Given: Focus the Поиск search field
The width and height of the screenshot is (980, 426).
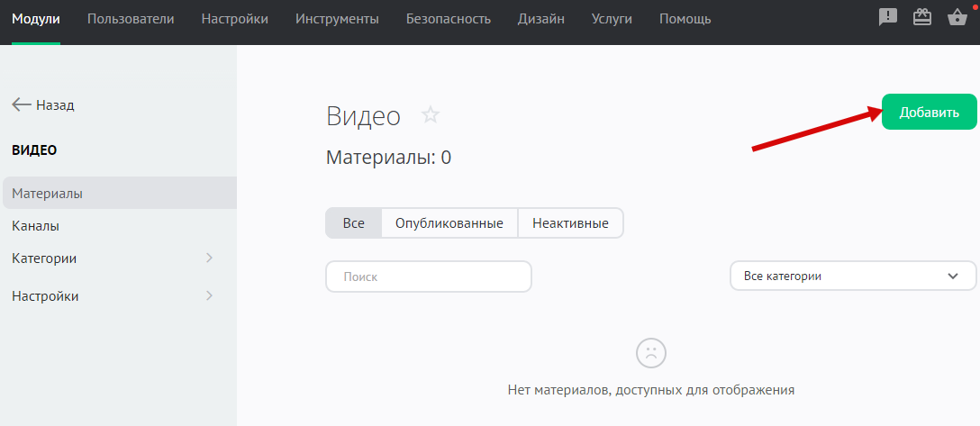Looking at the screenshot, I should (428, 276).
